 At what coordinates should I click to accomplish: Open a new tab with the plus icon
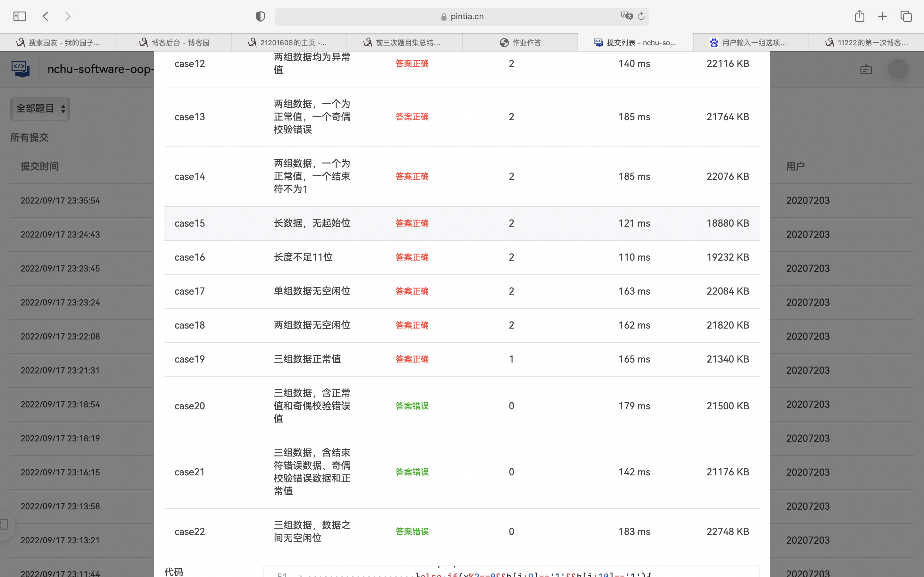click(x=882, y=16)
